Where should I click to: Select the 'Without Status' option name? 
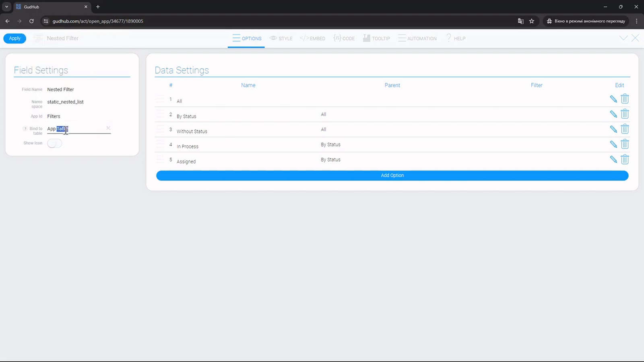(192, 132)
